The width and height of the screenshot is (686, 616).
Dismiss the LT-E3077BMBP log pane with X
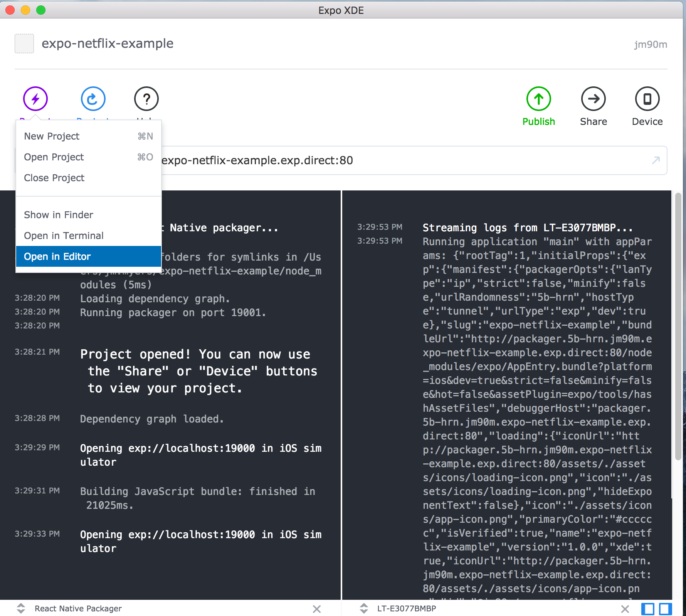pos(625,609)
